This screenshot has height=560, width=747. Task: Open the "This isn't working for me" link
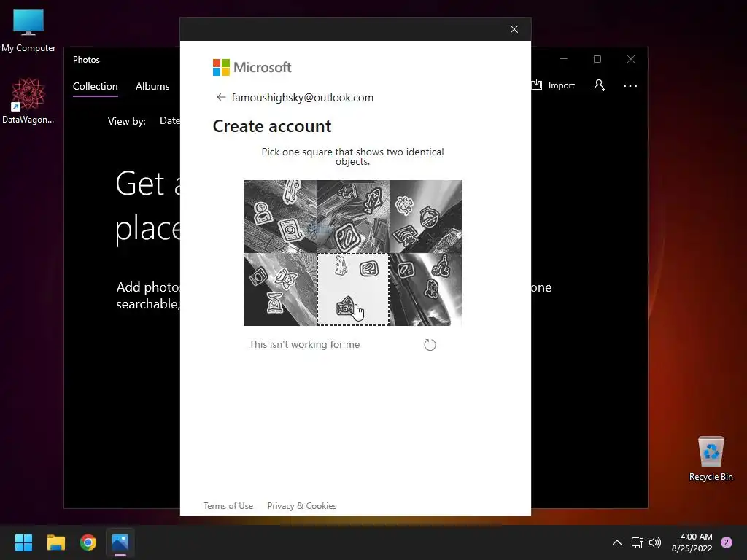304,344
